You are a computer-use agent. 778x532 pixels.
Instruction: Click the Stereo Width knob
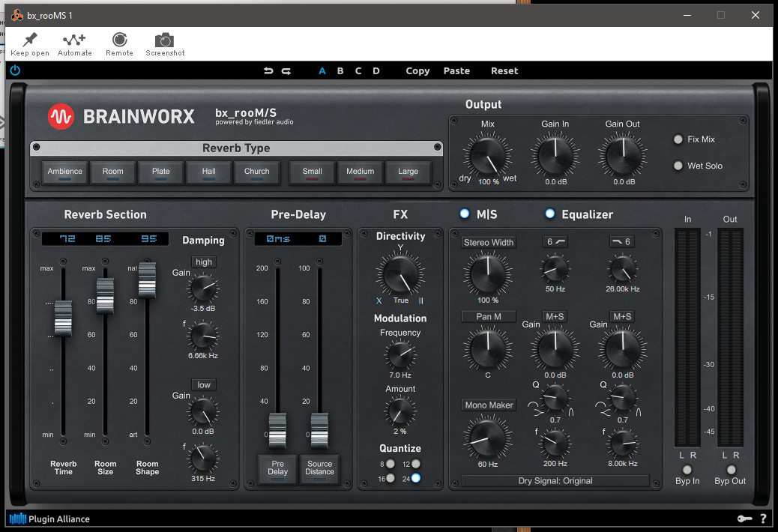pyautogui.click(x=488, y=273)
